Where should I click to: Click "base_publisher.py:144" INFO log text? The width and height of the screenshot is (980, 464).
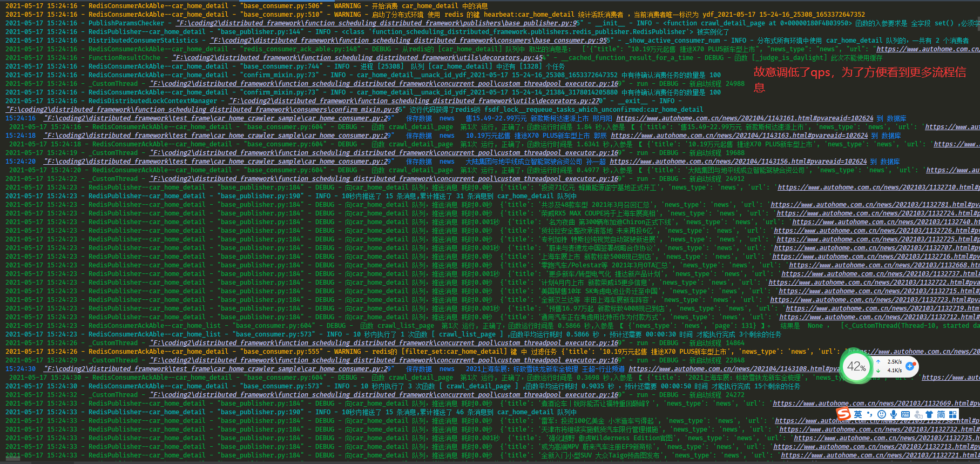(x=261, y=32)
